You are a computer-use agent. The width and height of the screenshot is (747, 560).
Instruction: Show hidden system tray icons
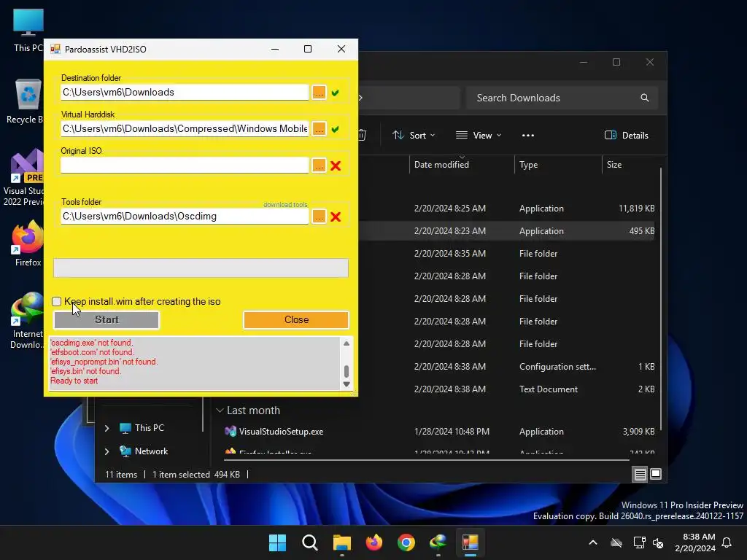tap(593, 542)
